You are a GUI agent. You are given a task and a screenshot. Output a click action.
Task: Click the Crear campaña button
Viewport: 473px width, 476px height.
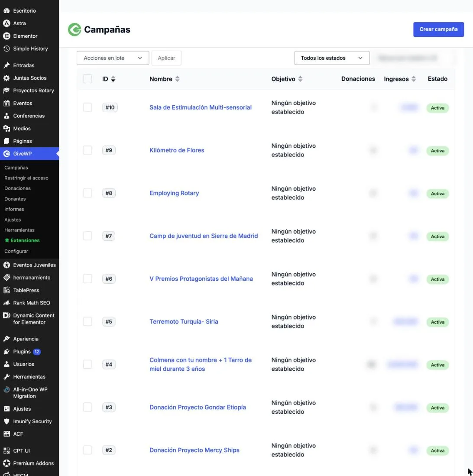pos(438,29)
